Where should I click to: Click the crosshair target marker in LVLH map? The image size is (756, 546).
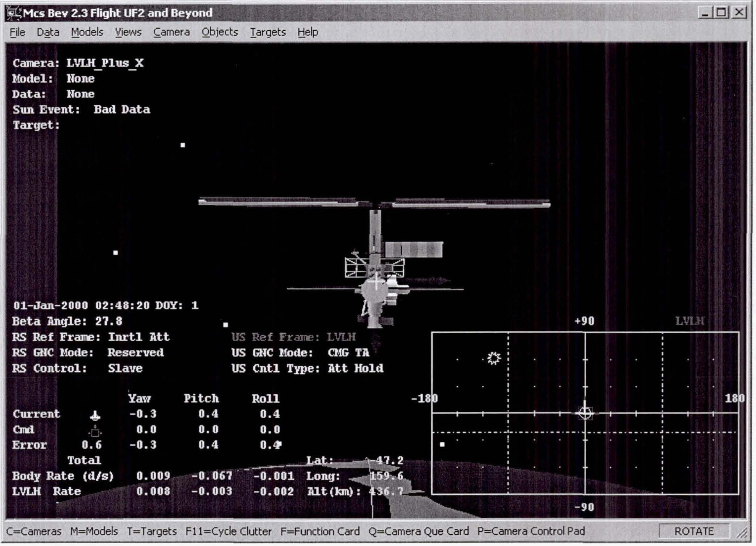click(x=585, y=413)
